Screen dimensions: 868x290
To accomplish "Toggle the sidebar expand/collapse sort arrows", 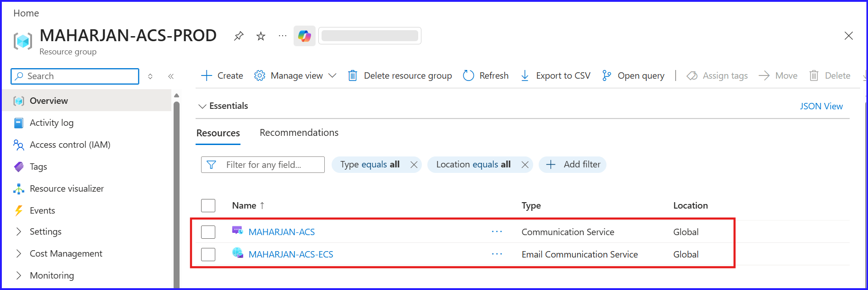I will click(x=150, y=76).
